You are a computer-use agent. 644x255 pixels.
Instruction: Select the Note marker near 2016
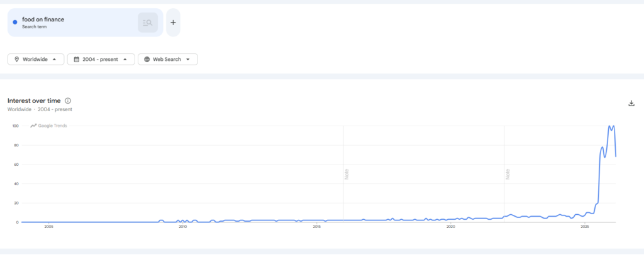(347, 173)
